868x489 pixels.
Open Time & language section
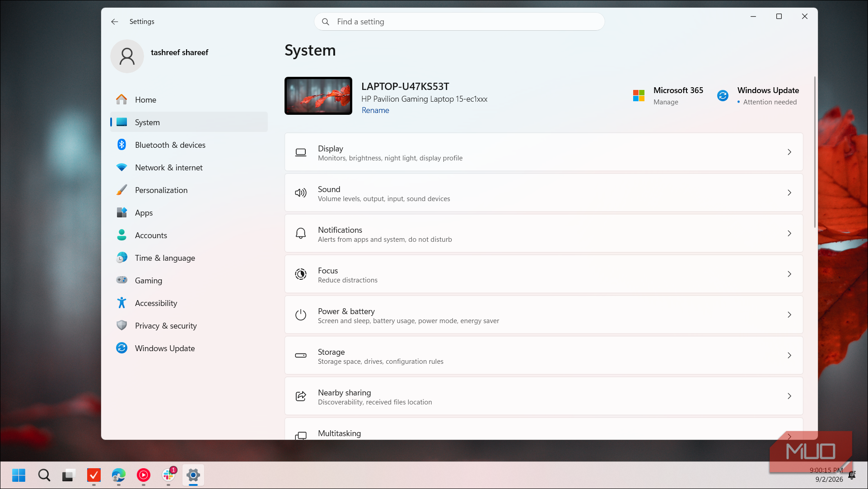[189, 258]
